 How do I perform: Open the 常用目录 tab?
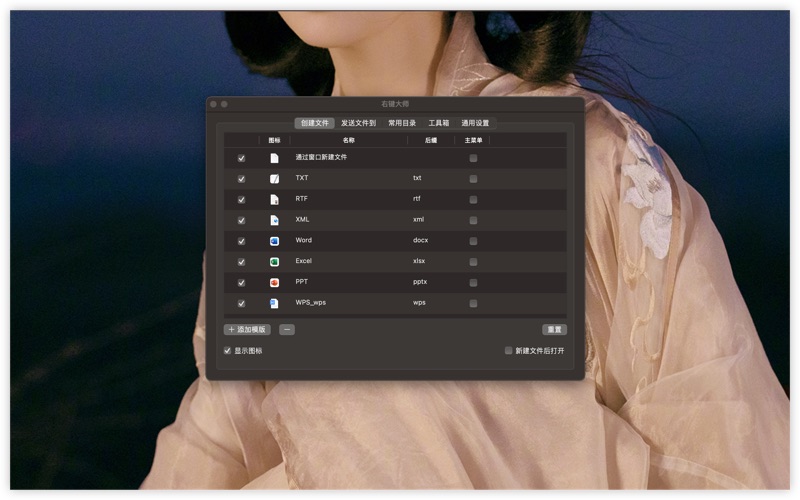[x=402, y=123]
